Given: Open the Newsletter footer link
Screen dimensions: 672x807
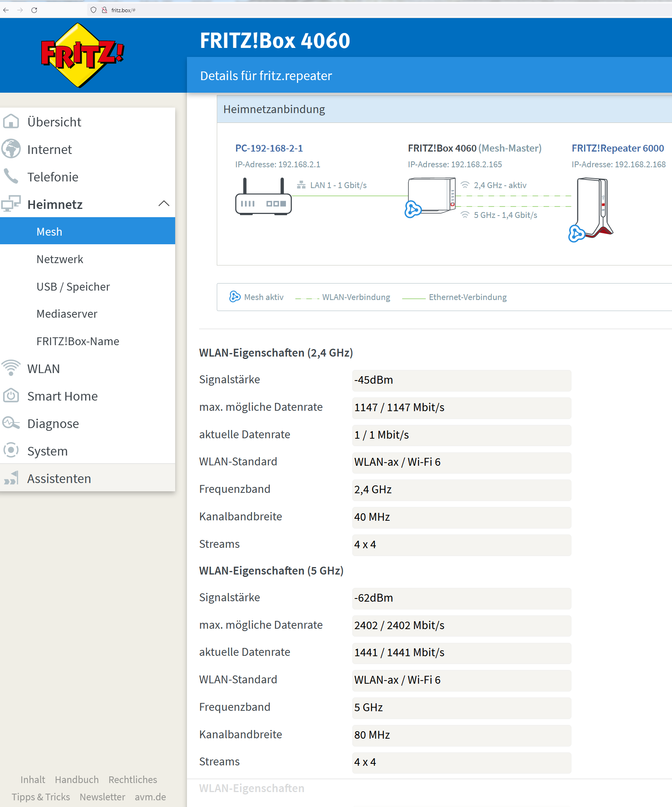Looking at the screenshot, I should tap(103, 797).
